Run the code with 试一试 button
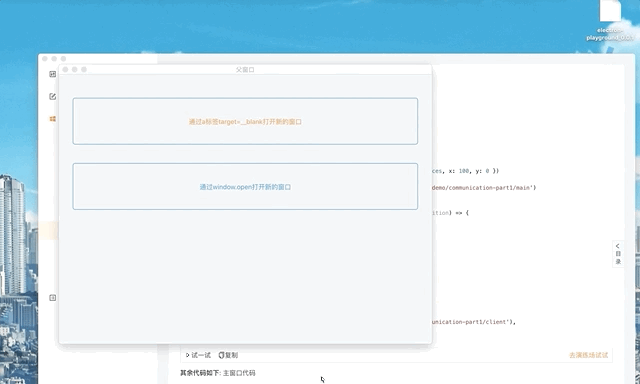Image resolution: width=640 pixels, height=384 pixels. click(x=198, y=355)
